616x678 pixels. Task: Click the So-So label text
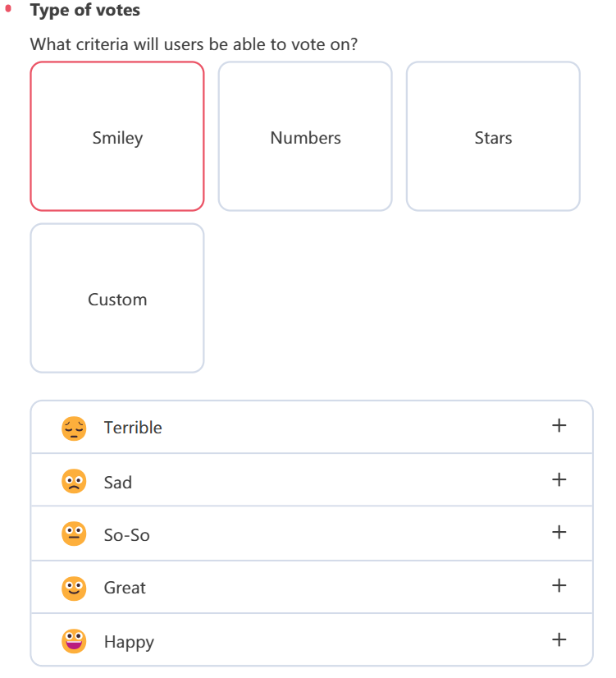click(127, 535)
